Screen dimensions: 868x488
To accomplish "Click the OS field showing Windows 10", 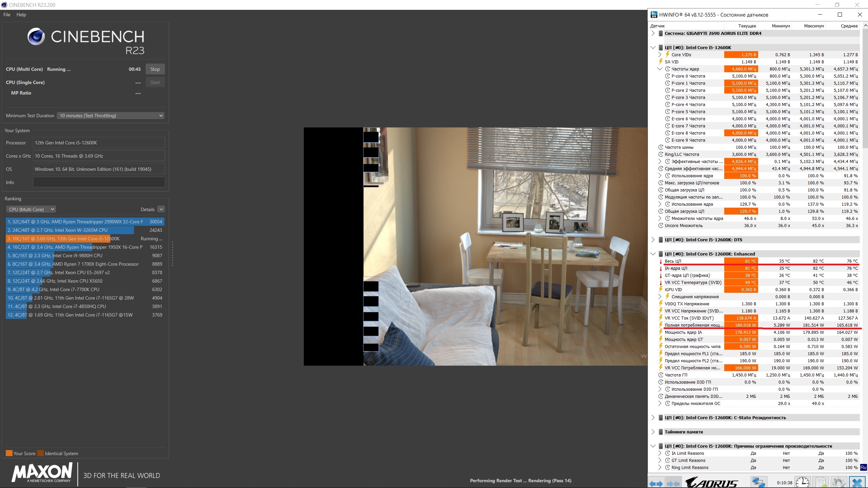I will 99,169.
